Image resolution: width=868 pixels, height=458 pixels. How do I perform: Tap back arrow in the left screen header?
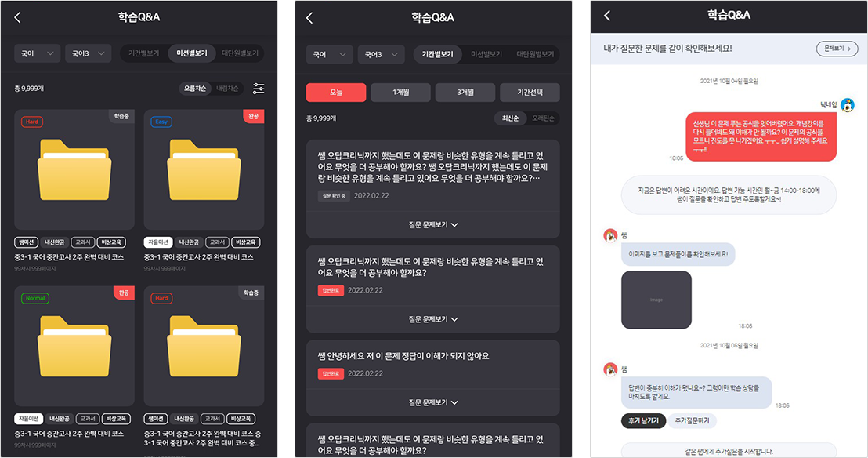(18, 18)
